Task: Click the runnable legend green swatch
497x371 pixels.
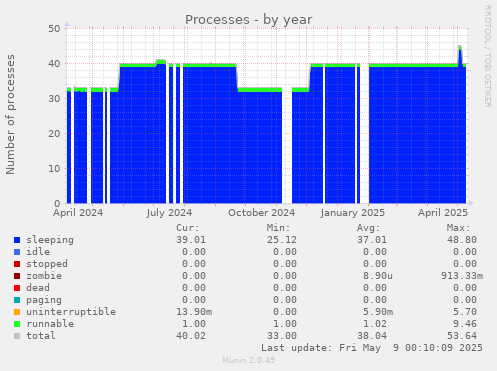Action: (17, 324)
